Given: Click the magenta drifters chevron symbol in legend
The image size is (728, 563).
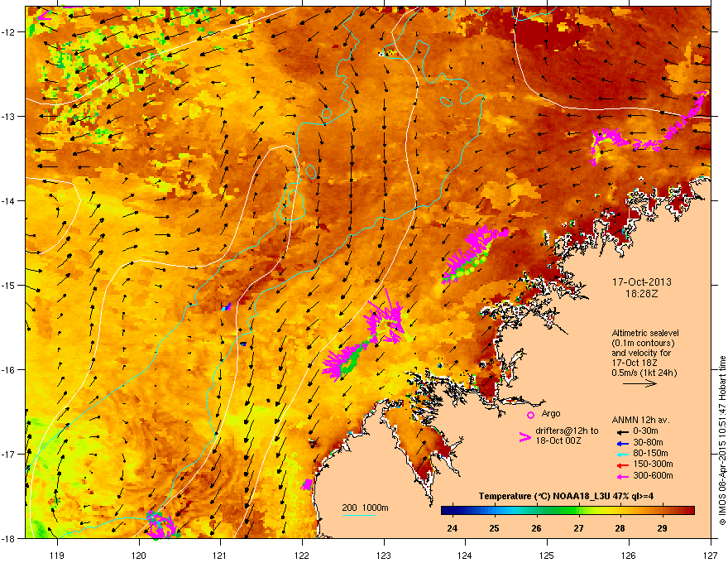Looking at the screenshot, I should click(x=524, y=437).
